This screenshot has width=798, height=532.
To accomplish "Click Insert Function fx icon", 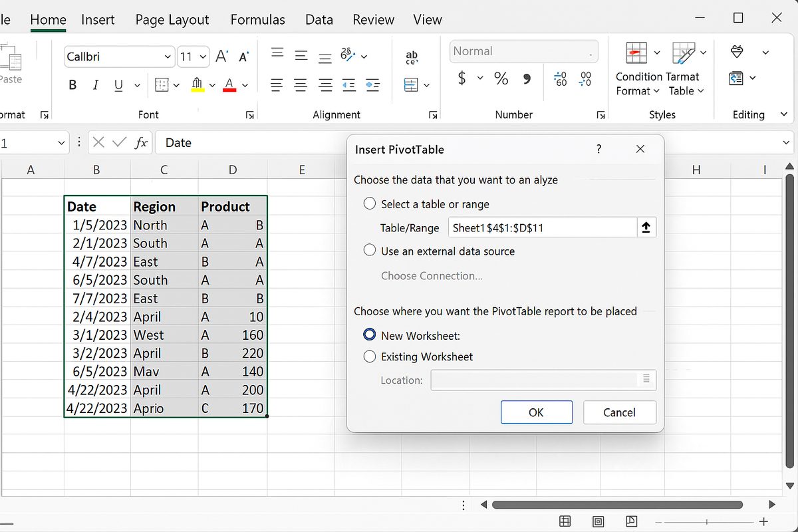I will point(141,142).
